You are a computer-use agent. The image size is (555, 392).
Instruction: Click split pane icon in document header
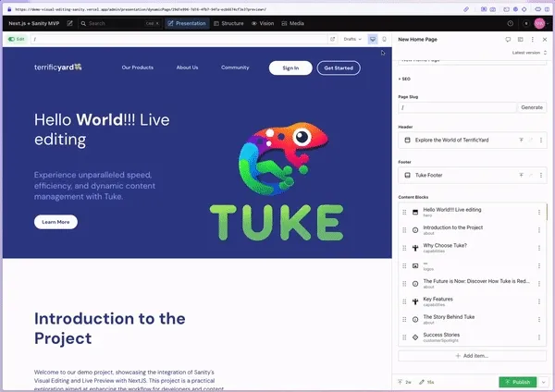click(521, 40)
